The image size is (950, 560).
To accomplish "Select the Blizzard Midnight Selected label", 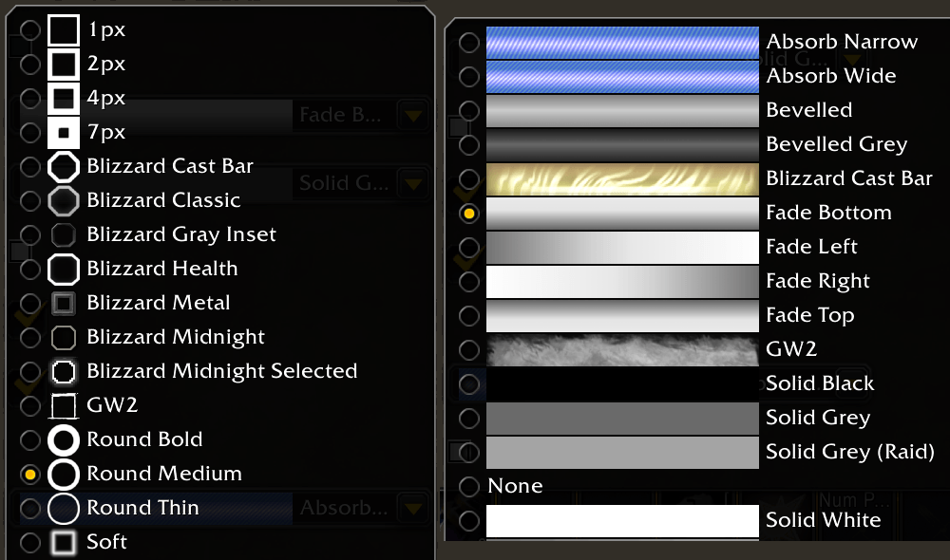I will click(221, 370).
